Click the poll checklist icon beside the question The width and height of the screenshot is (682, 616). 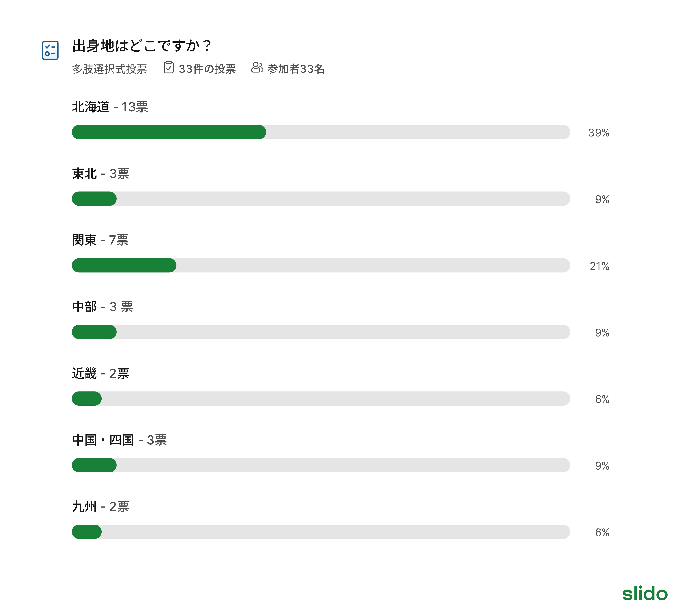point(50,50)
